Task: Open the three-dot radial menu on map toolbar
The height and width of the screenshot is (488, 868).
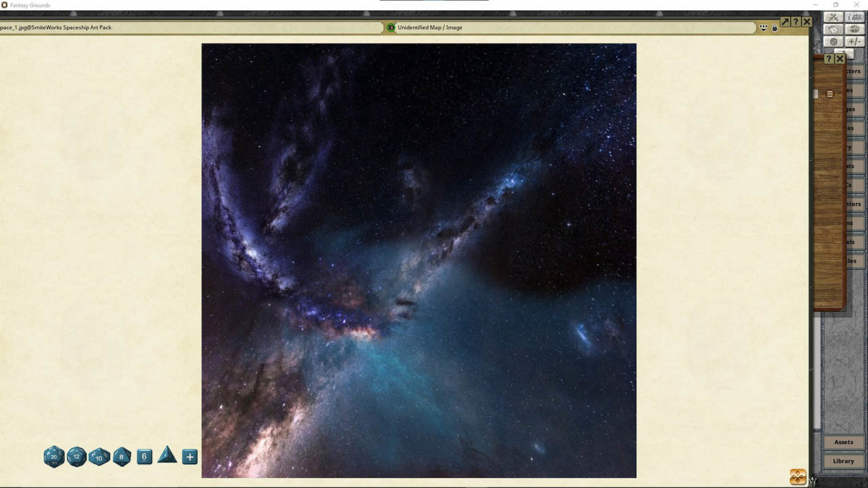Action: click(x=764, y=28)
